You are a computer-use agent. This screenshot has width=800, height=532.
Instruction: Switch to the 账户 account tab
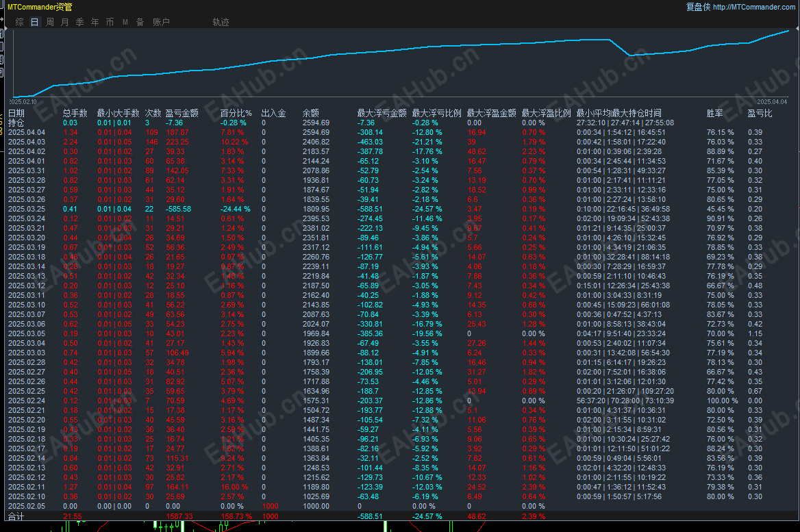pyautogui.click(x=161, y=22)
